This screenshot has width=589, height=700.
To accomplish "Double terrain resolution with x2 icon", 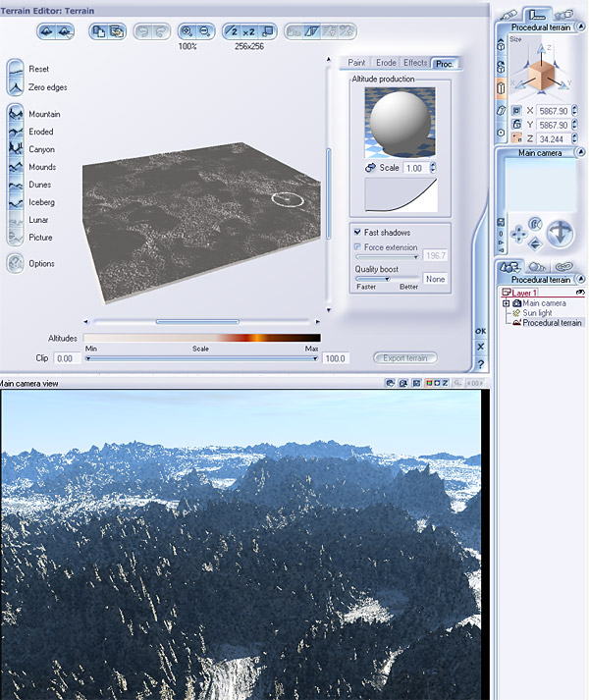I will pos(249,31).
